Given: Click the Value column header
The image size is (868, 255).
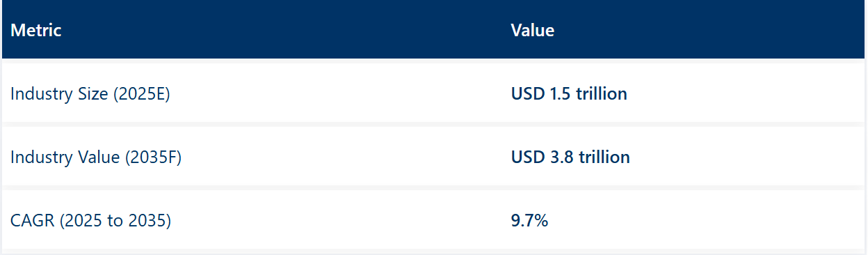Looking at the screenshot, I should [532, 31].
